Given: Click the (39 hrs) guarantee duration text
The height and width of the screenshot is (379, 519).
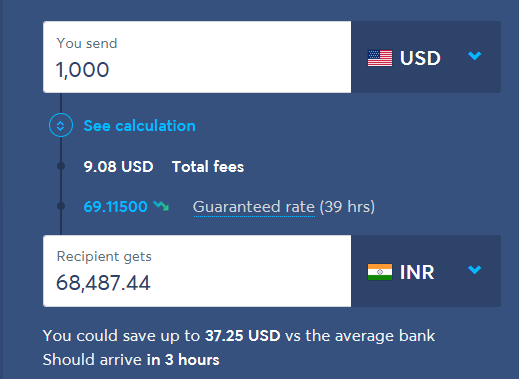Looking at the screenshot, I should [347, 207].
